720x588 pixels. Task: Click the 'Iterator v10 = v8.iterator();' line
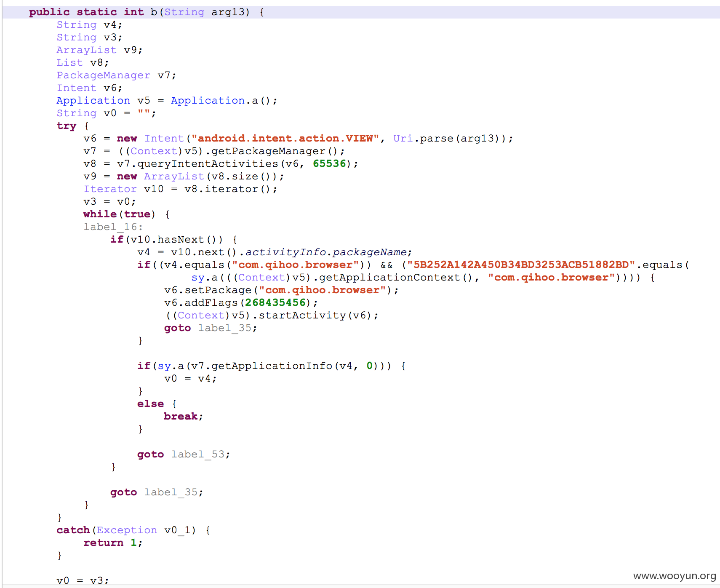pyautogui.click(x=180, y=189)
